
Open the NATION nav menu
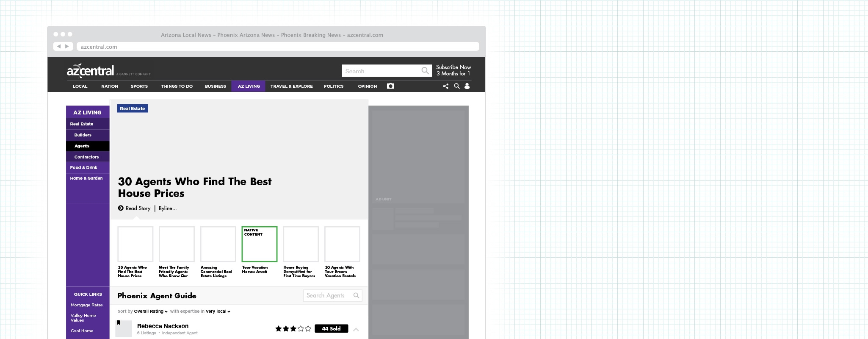[x=109, y=86]
